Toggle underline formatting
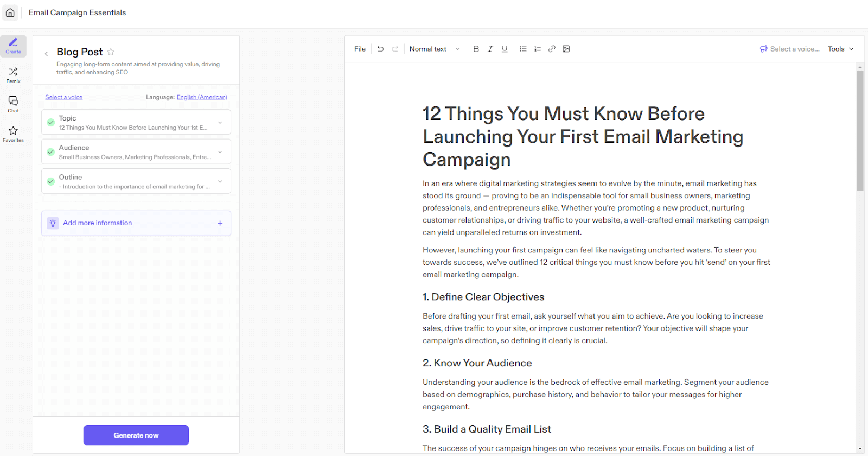This screenshot has width=868, height=456. point(505,49)
